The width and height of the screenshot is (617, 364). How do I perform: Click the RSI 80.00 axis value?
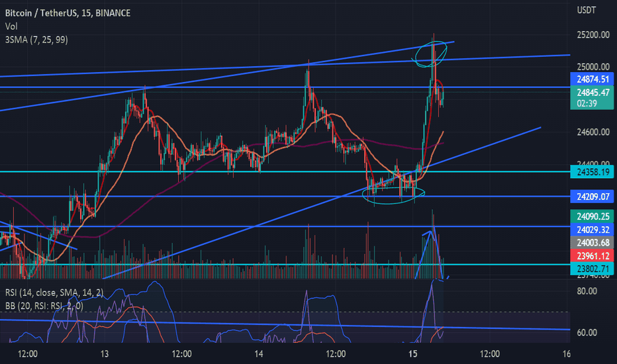(x=587, y=291)
